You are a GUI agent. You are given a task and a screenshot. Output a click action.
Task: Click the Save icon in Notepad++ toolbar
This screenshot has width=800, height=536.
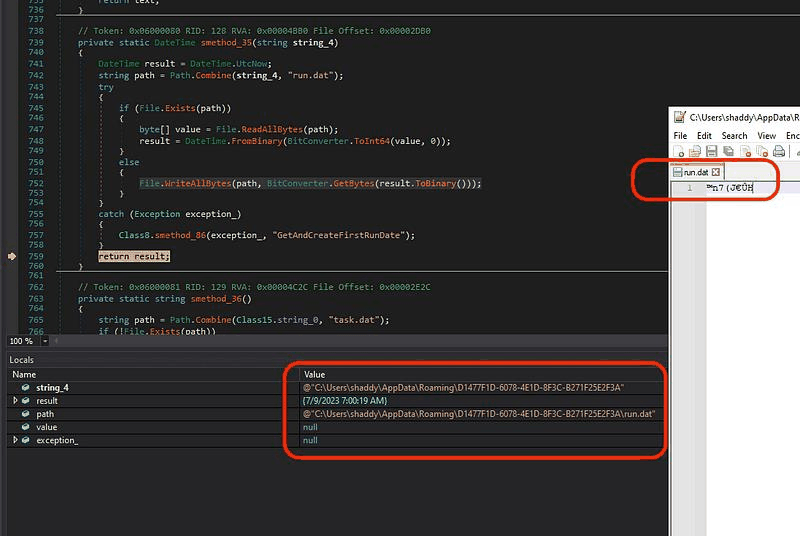click(x=712, y=151)
